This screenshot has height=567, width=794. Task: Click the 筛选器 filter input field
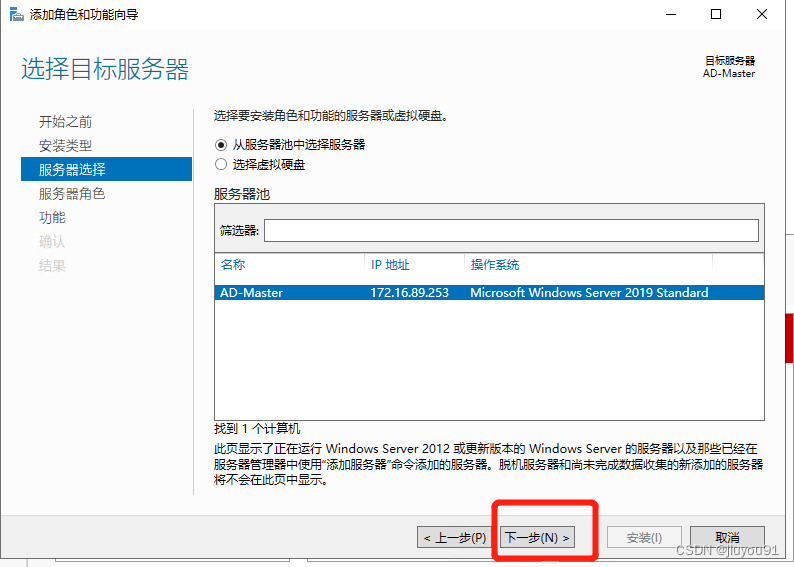tap(511, 230)
